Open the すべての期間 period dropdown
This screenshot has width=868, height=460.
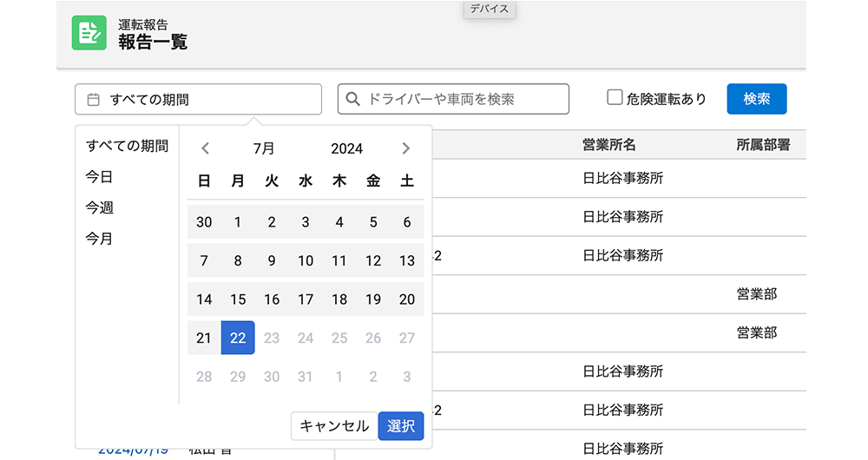pyautogui.click(x=198, y=100)
